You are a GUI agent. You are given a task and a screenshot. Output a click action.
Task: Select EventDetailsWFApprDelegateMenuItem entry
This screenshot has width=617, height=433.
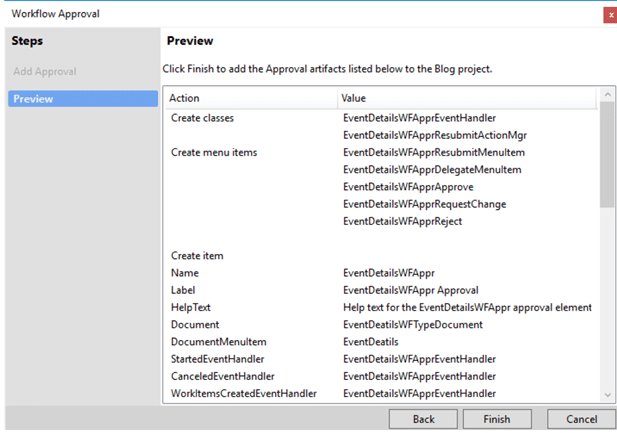[x=432, y=170]
